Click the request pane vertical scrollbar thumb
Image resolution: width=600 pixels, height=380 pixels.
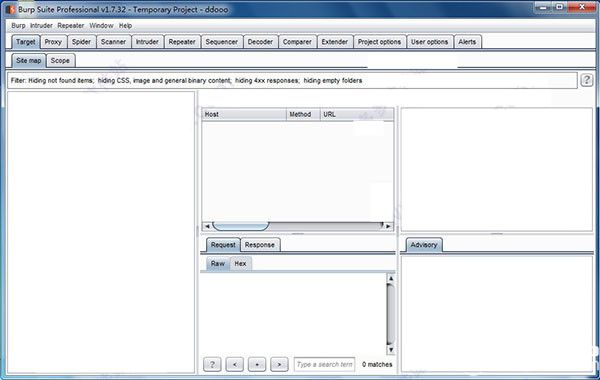pyautogui.click(x=391, y=314)
